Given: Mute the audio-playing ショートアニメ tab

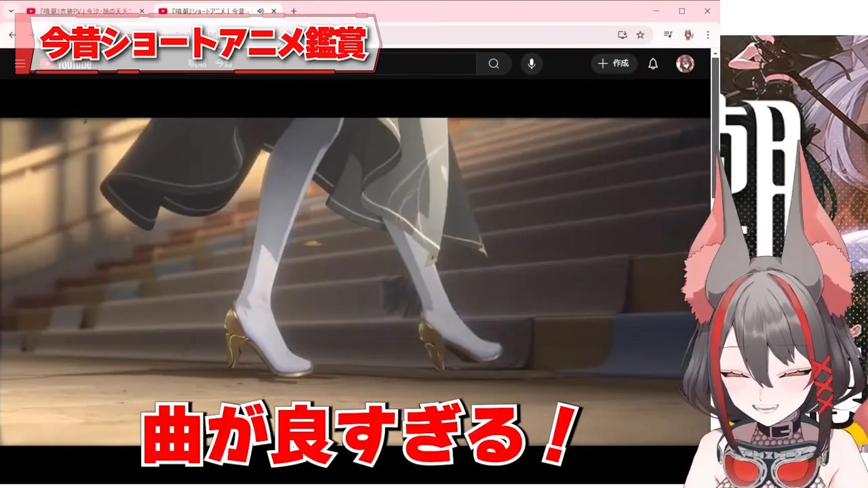Looking at the screenshot, I should pyautogui.click(x=260, y=11).
